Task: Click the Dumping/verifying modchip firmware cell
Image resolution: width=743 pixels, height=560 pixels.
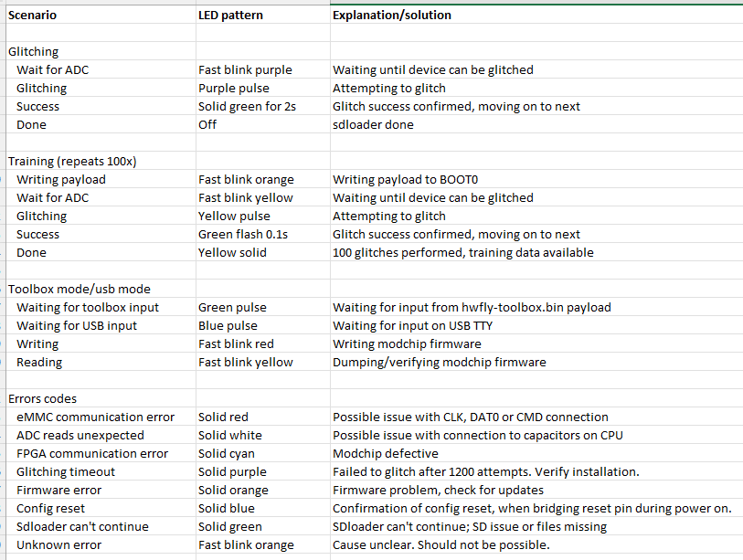Action: (x=536, y=362)
